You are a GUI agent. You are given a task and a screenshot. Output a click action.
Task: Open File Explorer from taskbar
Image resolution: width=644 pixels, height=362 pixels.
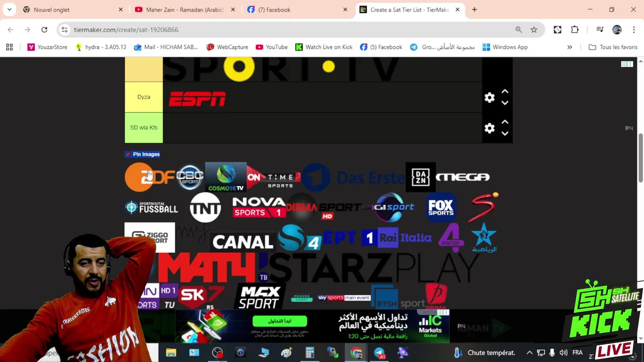coord(171,353)
